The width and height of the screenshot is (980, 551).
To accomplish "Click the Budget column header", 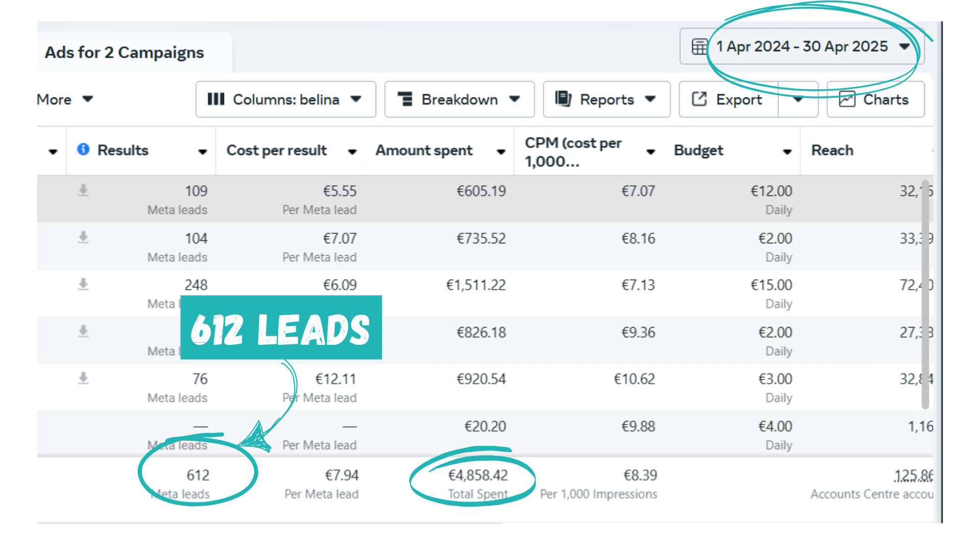I will [698, 151].
